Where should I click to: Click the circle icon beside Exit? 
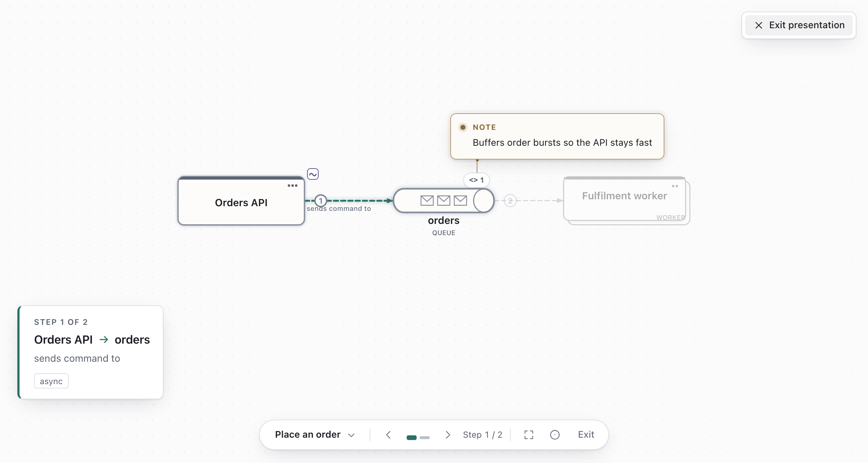pos(555,434)
